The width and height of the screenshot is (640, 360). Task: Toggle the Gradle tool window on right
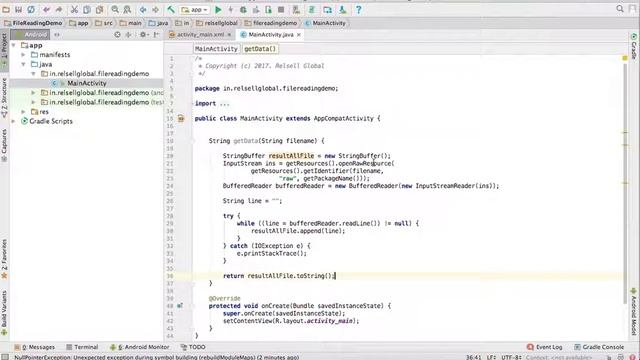pos(634,46)
